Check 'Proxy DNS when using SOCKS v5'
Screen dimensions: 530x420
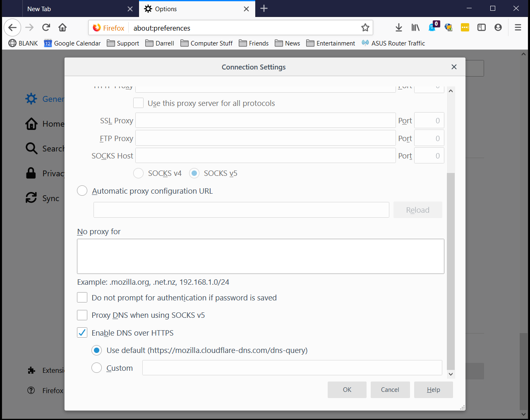click(x=82, y=315)
